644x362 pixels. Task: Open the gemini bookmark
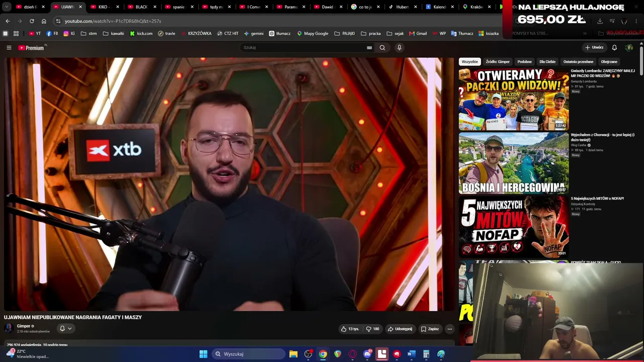(254, 34)
